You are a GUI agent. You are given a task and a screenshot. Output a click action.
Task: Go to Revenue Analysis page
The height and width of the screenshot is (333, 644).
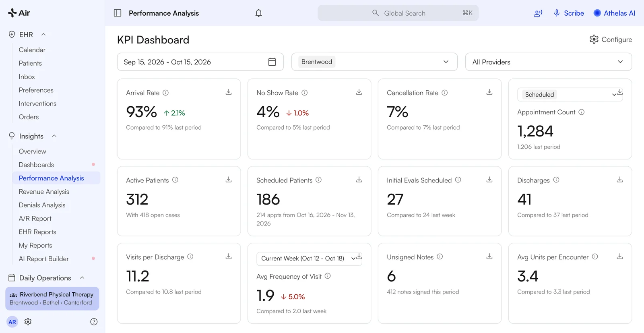click(44, 192)
